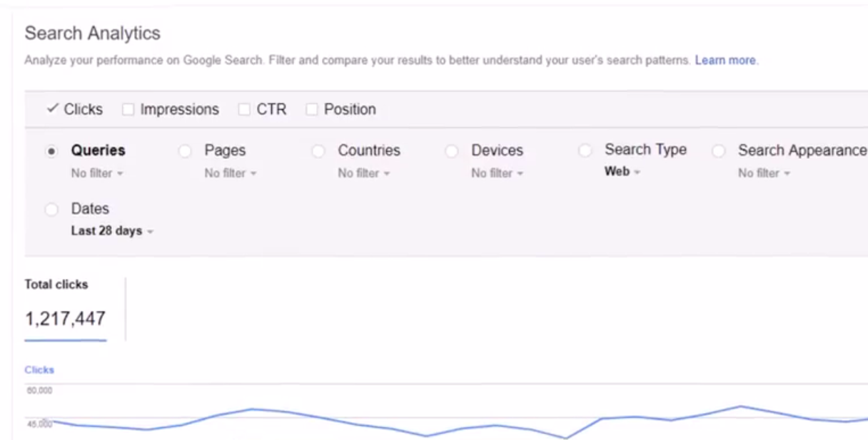This screenshot has height=440, width=868.
Task: Open the Queries 'No filter' dropdown
Action: point(97,173)
